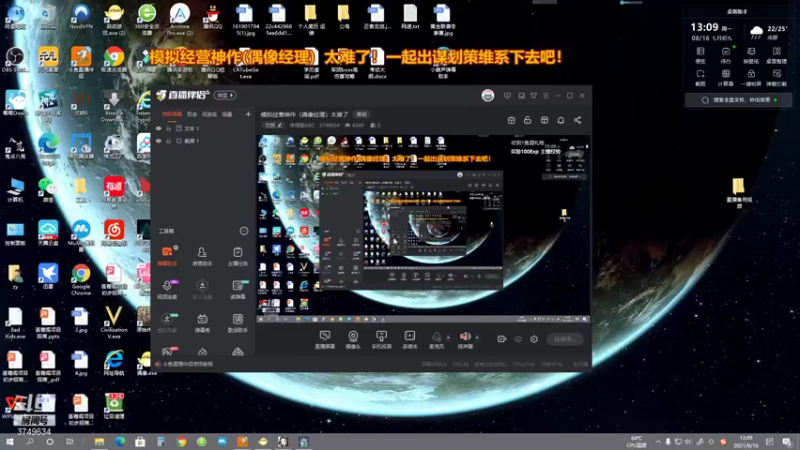Switch to the third scene tab
This screenshot has height=450, width=800.
pyautogui.click(x=209, y=114)
